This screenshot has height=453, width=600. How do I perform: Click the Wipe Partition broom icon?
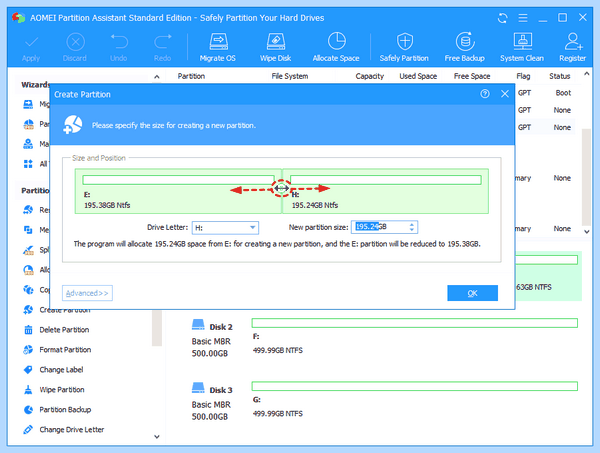28,389
